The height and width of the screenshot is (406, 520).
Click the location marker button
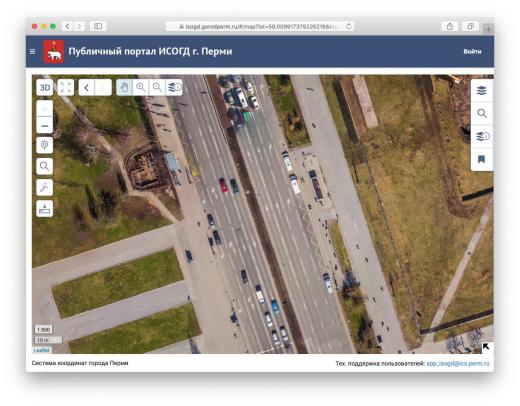[x=44, y=145]
